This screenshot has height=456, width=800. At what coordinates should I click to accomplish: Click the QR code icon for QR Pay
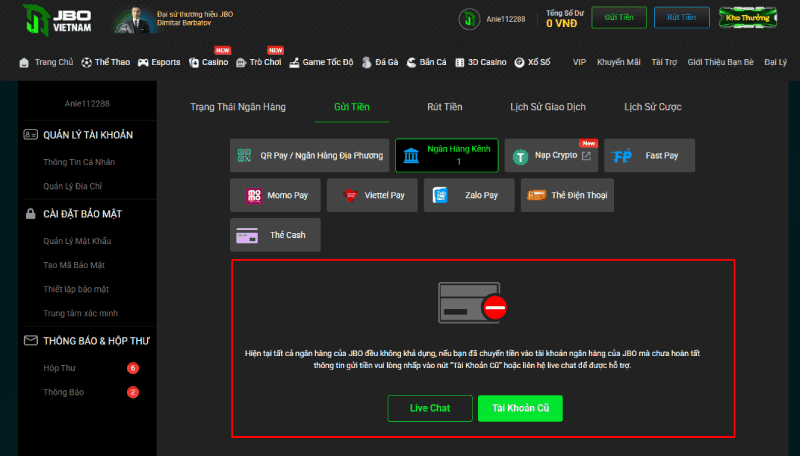[x=244, y=156]
